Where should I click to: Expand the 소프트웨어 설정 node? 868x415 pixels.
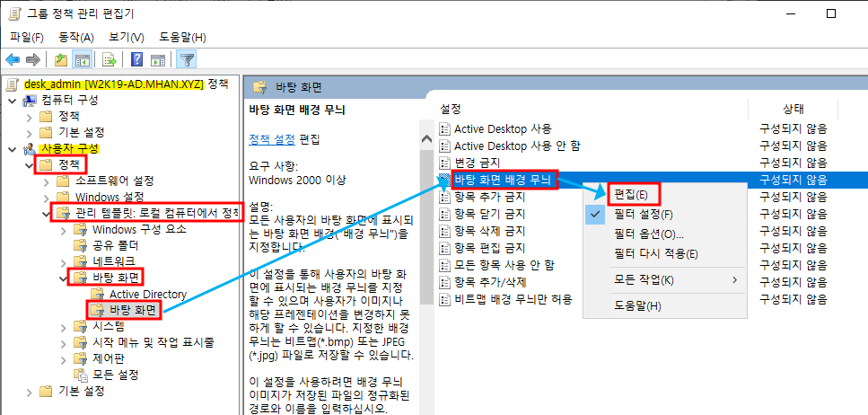pyautogui.click(x=47, y=181)
